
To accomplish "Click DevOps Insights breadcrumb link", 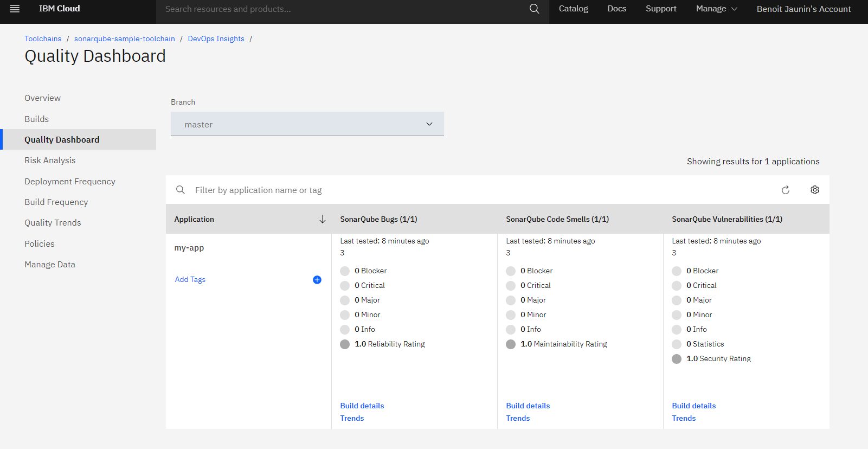I will click(216, 39).
